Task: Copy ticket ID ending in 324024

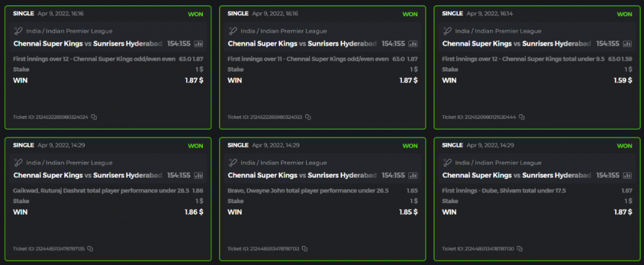Action: (94, 117)
